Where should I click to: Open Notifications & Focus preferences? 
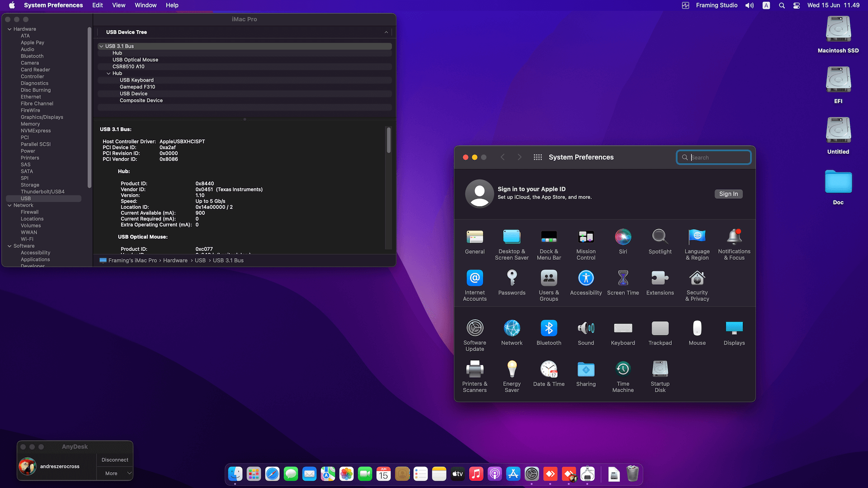point(734,237)
